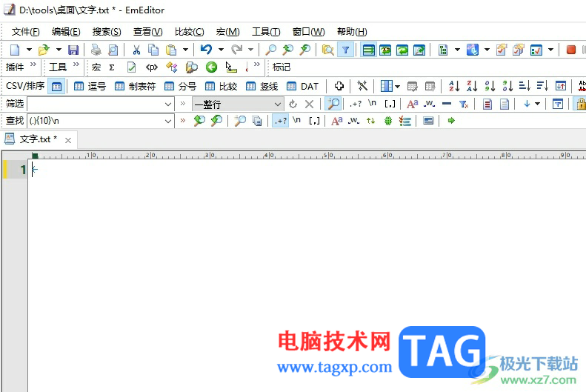Open Print Preview icon
Image resolution: width=586 pixels, height=392 pixels.
[x=113, y=50]
